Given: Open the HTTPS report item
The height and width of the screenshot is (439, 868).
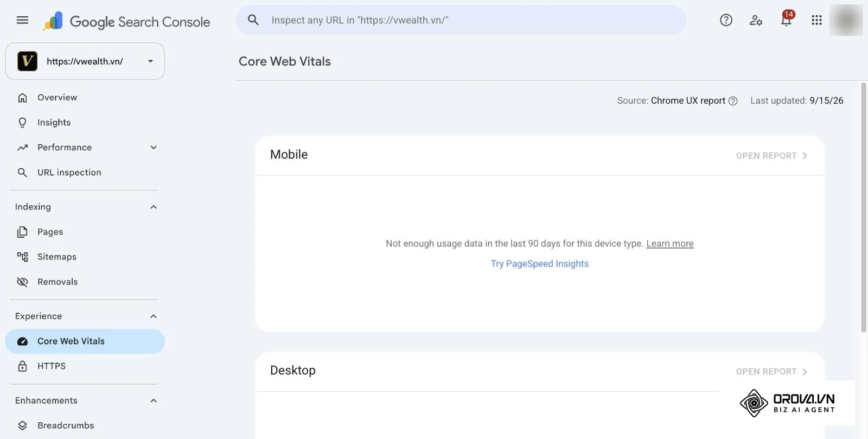Looking at the screenshot, I should [85, 366].
